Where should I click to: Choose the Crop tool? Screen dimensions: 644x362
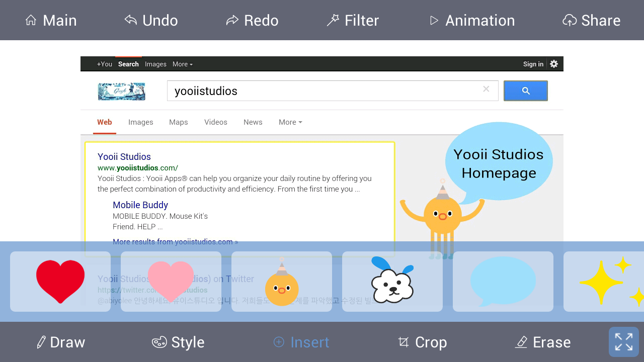tap(422, 342)
